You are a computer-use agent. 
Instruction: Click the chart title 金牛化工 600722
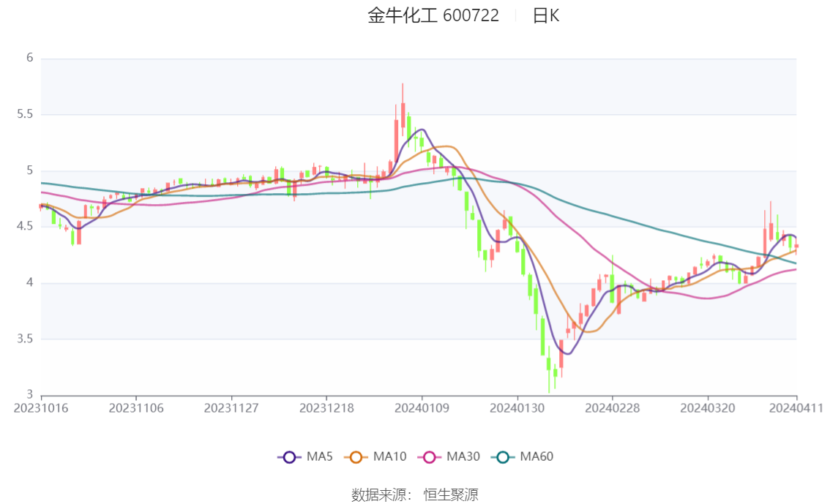tap(433, 16)
